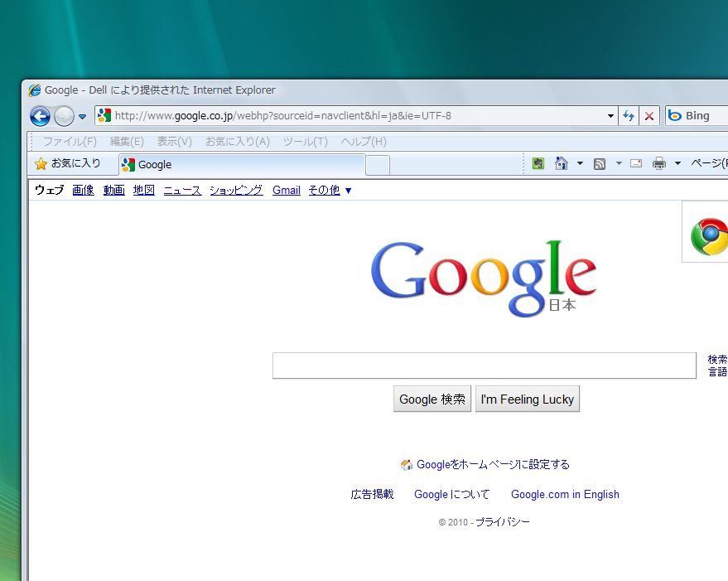Click the お気に入り favorites star button

[x=68, y=163]
